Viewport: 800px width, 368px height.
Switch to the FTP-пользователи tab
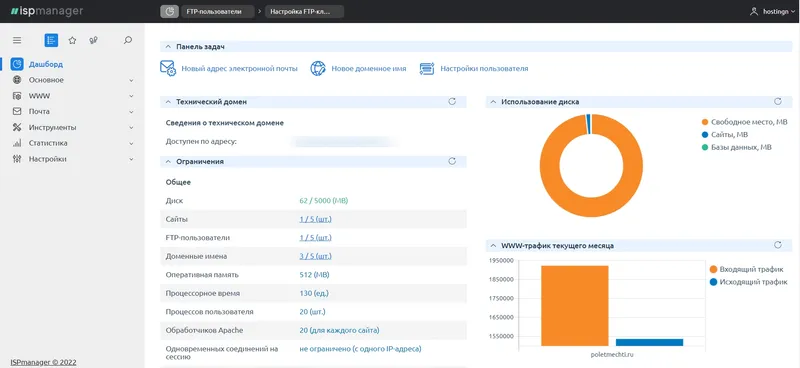[218, 11]
